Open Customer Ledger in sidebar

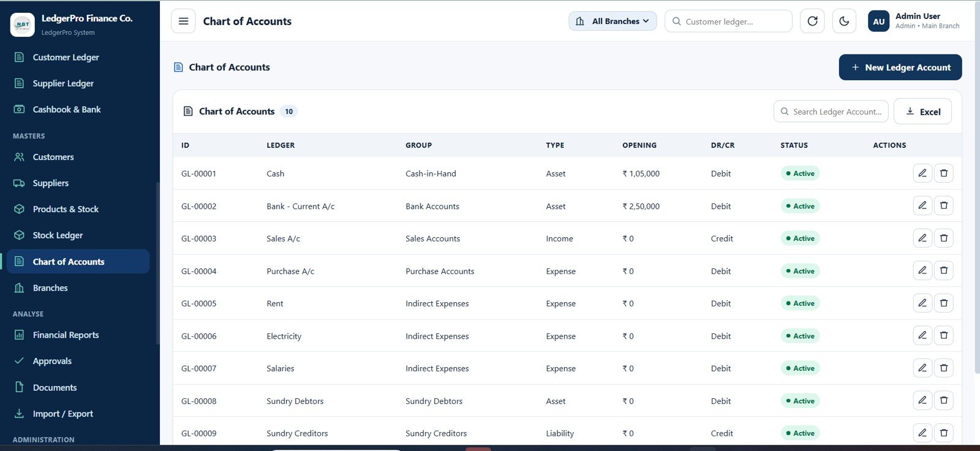(x=78, y=57)
